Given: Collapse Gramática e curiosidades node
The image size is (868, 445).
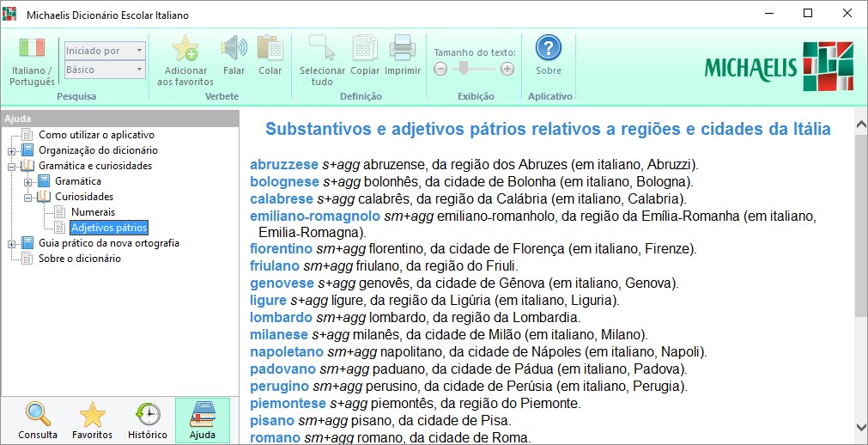Looking at the screenshot, I should coord(12,167).
